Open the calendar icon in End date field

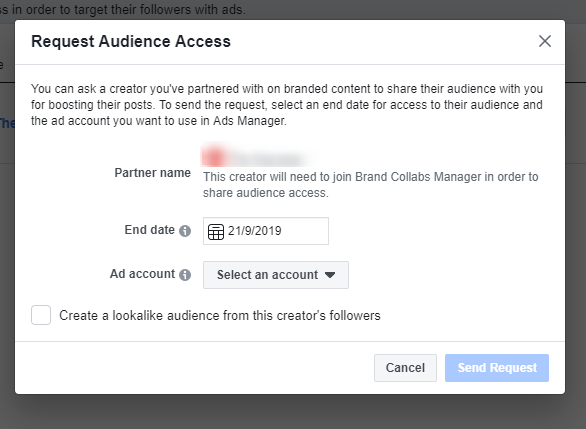pos(216,231)
